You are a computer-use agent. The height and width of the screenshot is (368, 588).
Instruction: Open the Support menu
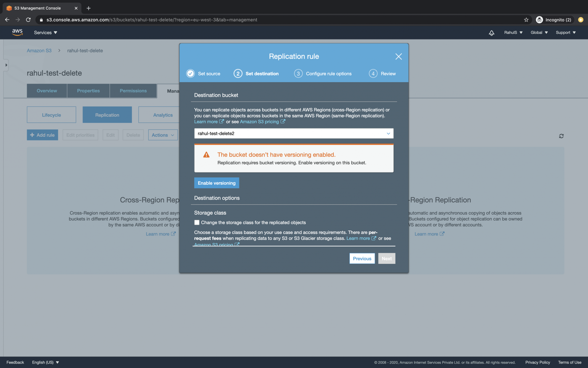point(565,33)
